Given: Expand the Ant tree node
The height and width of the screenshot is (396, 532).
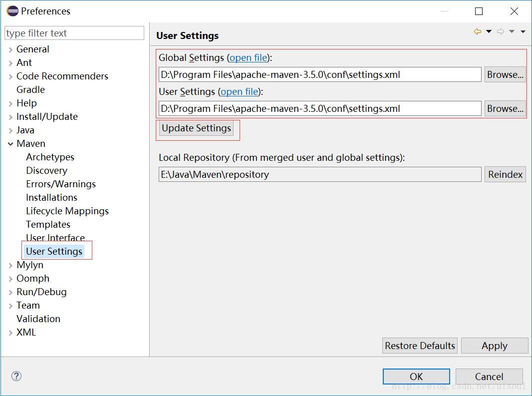Looking at the screenshot, I should (x=10, y=63).
